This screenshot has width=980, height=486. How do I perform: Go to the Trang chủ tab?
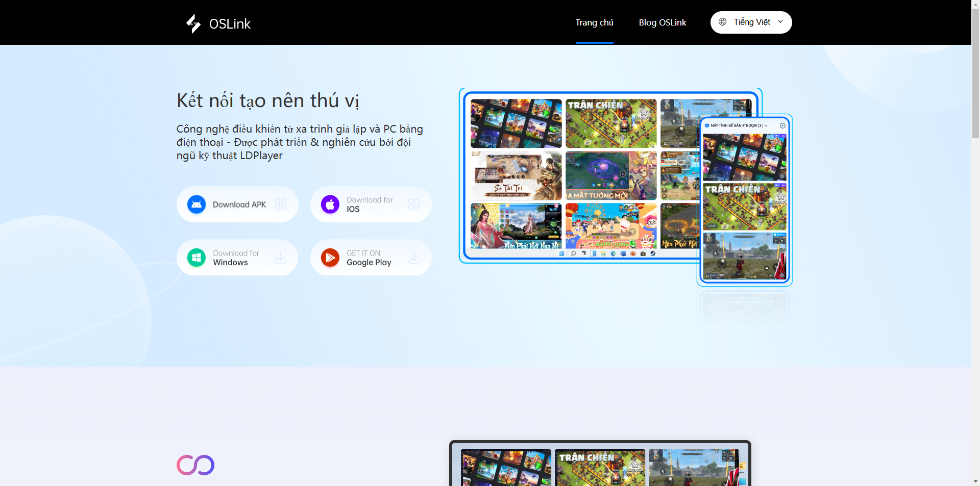click(x=594, y=22)
